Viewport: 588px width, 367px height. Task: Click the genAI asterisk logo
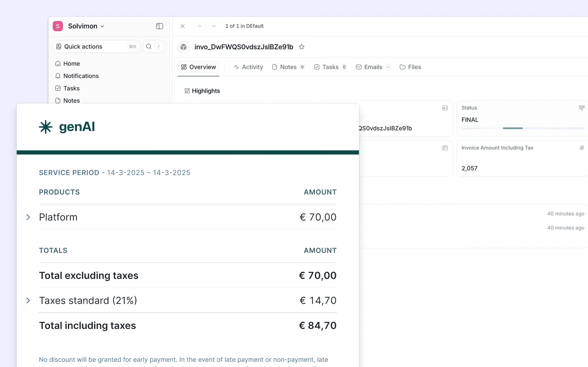coord(46,127)
